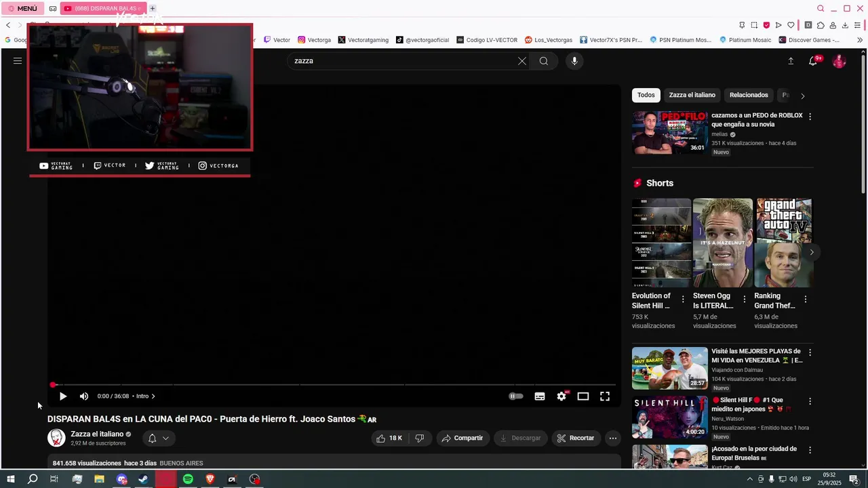Toggle the autoplay switch
The width and height of the screenshot is (868, 488).
(x=516, y=396)
